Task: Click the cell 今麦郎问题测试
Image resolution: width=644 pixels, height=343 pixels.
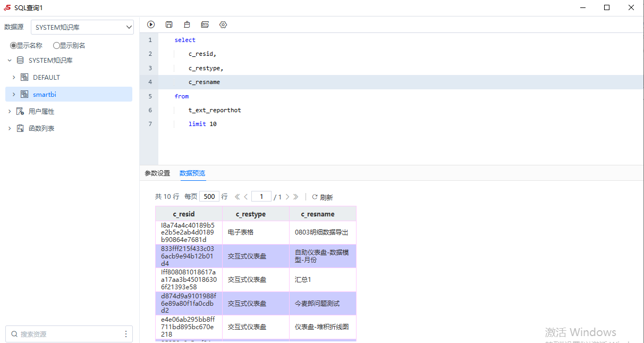Action: [x=323, y=303]
